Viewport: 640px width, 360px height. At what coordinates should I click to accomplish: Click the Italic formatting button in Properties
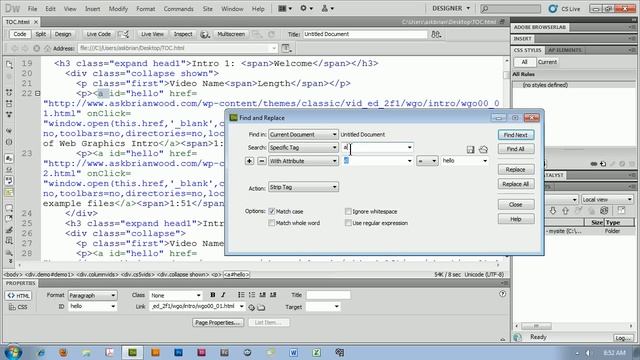[223, 295]
